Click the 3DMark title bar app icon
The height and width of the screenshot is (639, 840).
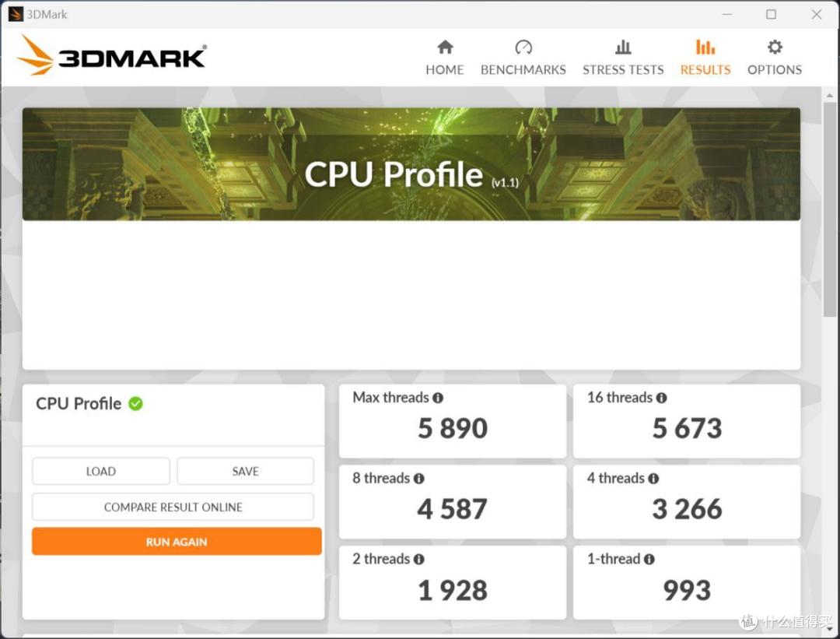(16, 14)
